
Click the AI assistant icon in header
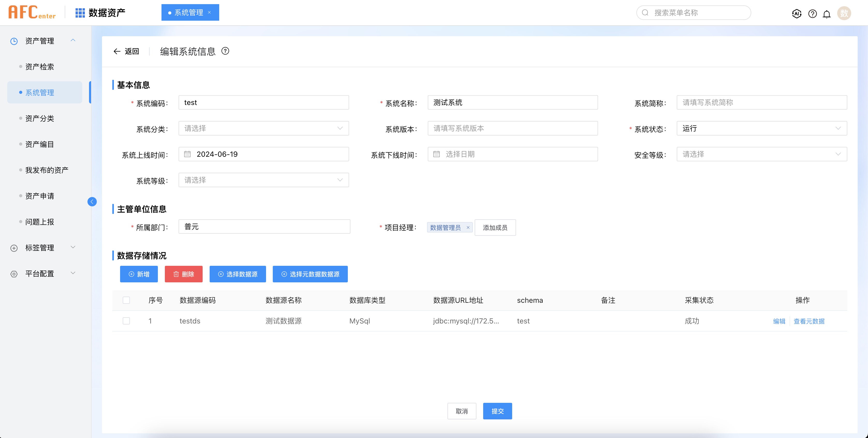point(796,13)
